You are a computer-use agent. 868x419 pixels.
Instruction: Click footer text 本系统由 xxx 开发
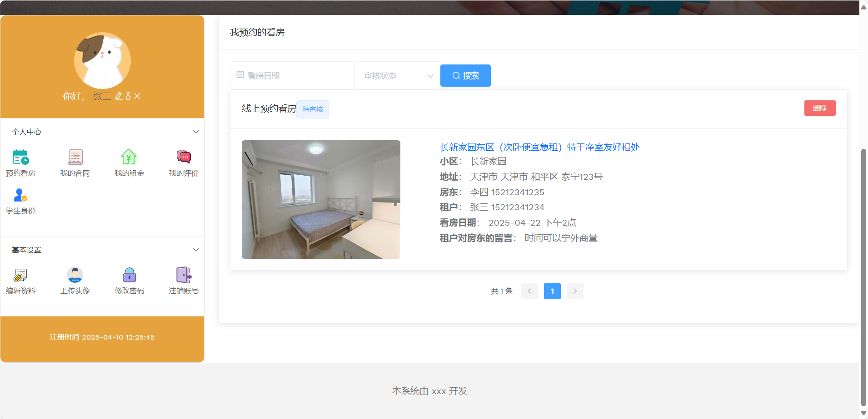click(429, 391)
